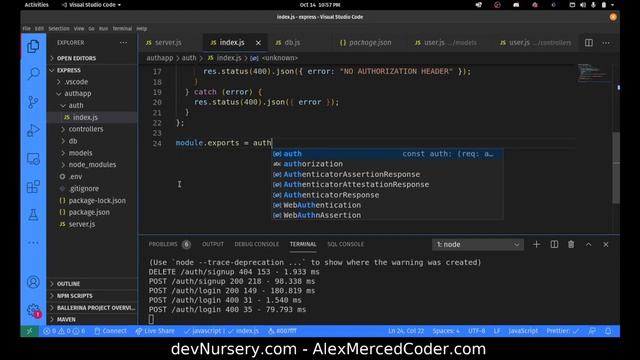Create a new terminal with plus icon
Screen dimensions: 640x360
[x=536, y=244]
